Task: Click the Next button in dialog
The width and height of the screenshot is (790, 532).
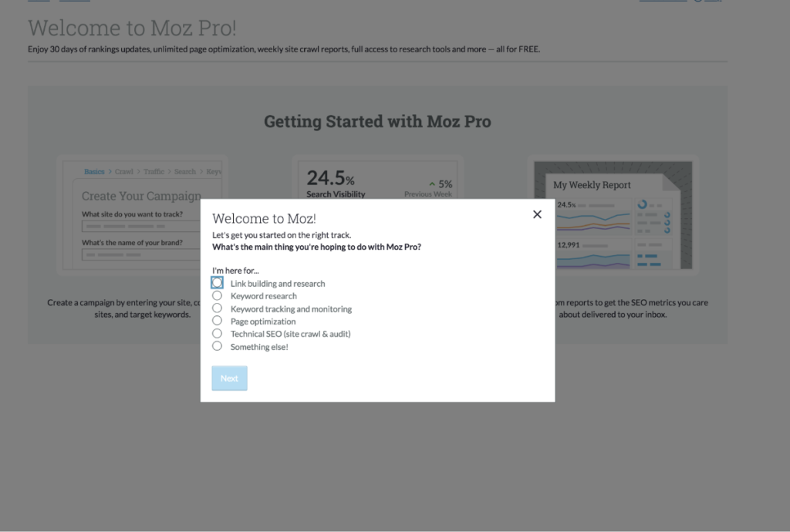Action: click(229, 378)
